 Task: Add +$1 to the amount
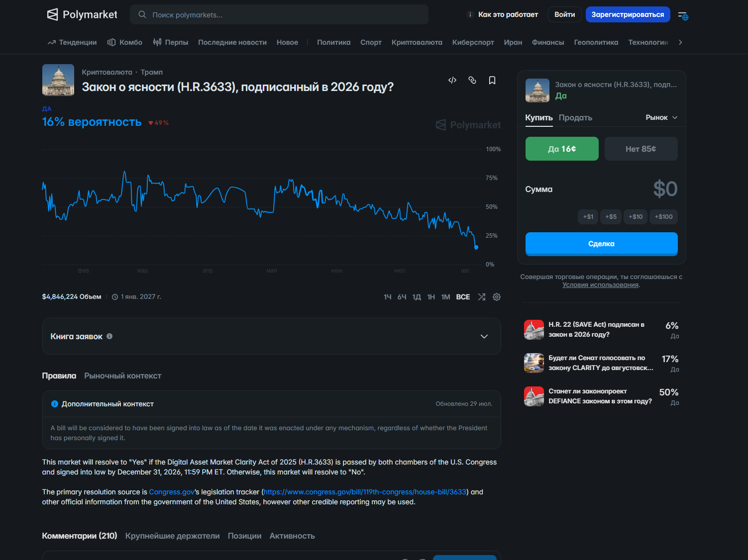(x=588, y=217)
